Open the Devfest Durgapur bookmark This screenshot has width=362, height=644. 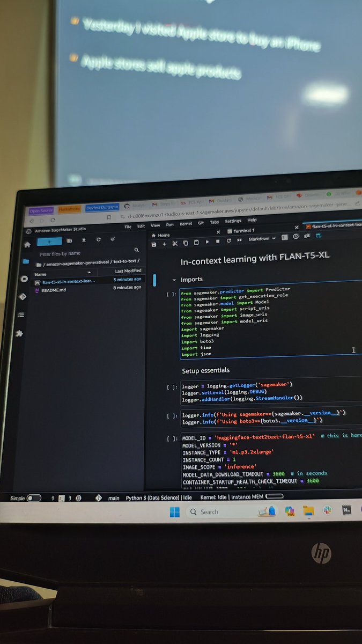pyautogui.click(x=102, y=208)
